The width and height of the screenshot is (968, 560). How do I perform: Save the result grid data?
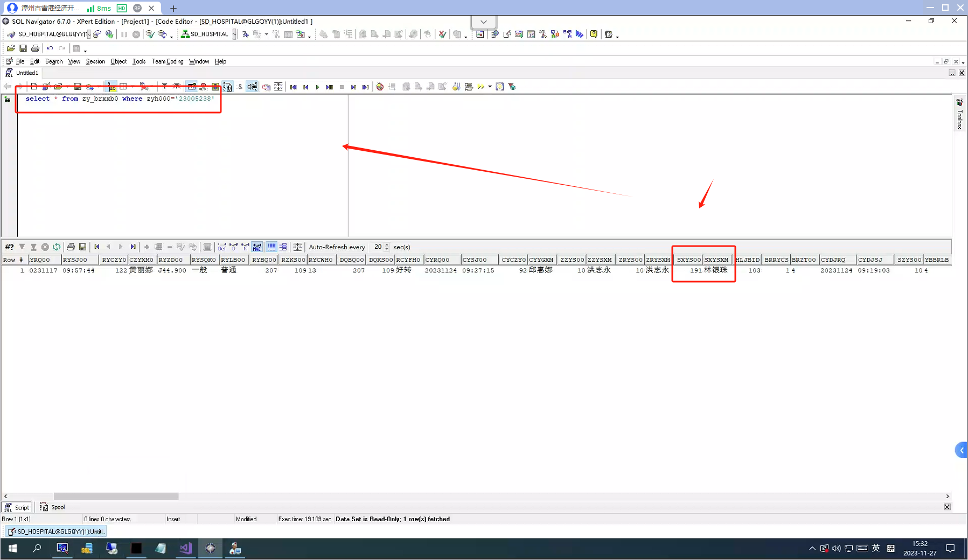(x=82, y=247)
